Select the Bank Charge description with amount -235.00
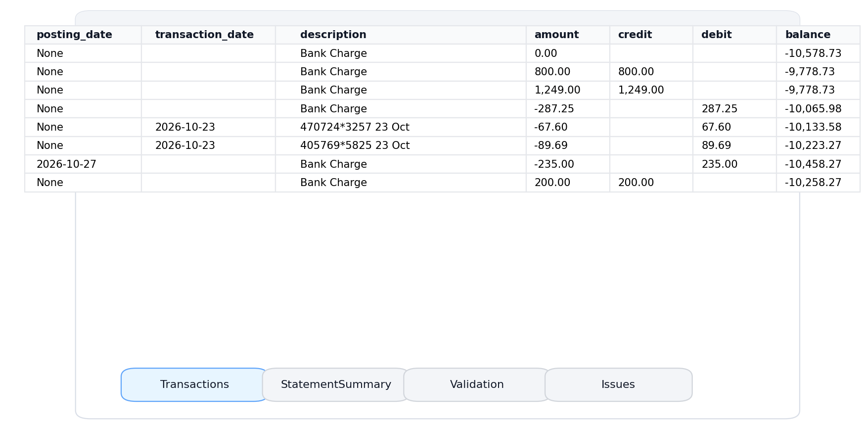 [x=401, y=164]
